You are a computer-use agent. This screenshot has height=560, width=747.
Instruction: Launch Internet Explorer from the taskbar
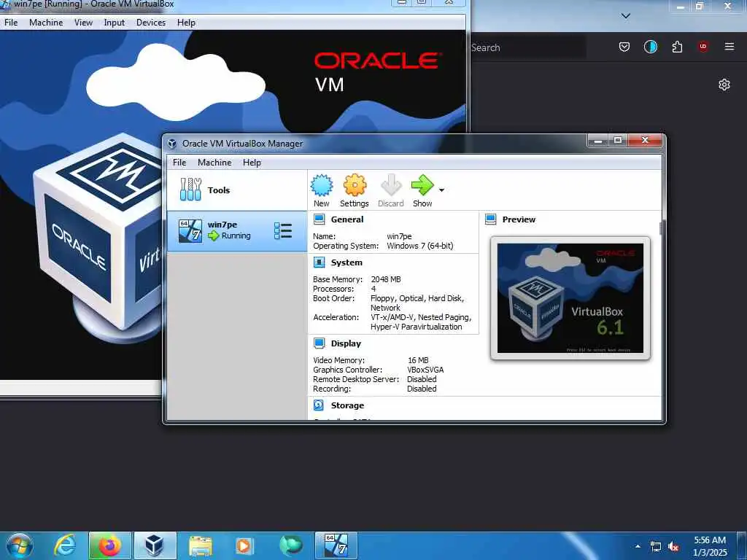pos(65,545)
